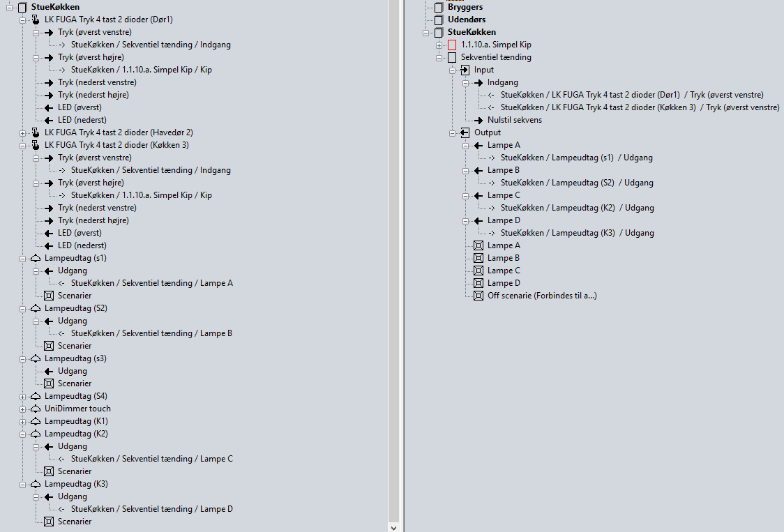The width and height of the screenshot is (784, 532).
Task: Click the Bryggers room icon
Action: click(x=439, y=7)
